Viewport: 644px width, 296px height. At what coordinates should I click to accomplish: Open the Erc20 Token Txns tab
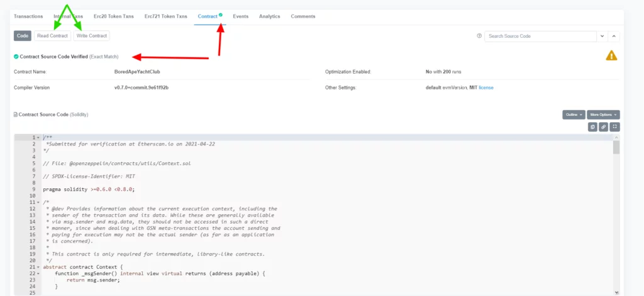pyautogui.click(x=114, y=16)
